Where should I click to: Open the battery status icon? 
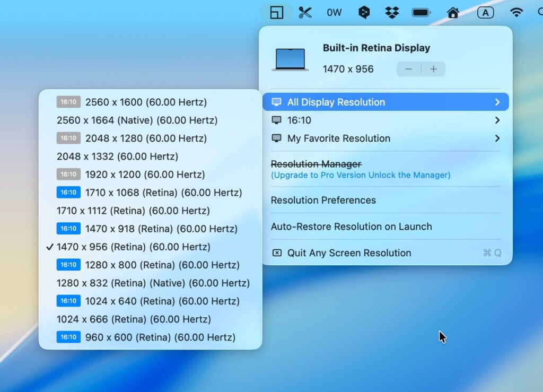(x=422, y=12)
